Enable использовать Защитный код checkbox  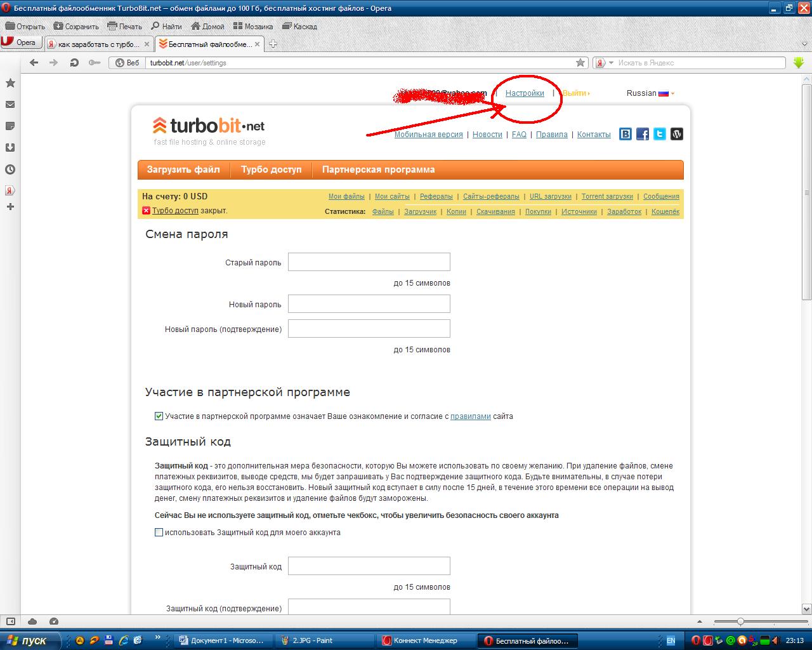click(159, 533)
